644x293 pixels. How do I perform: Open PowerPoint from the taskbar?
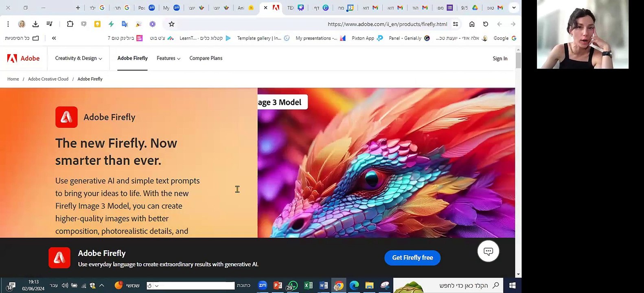coord(278,285)
